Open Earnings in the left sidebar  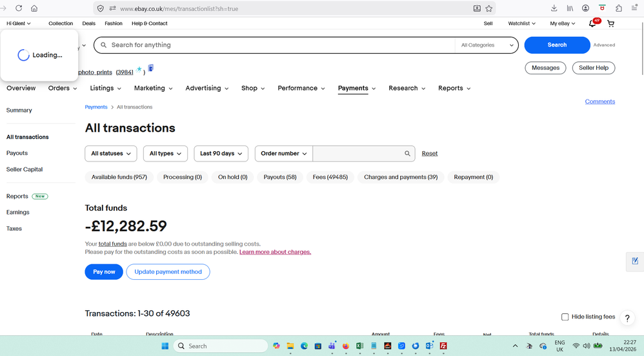[x=17, y=212]
